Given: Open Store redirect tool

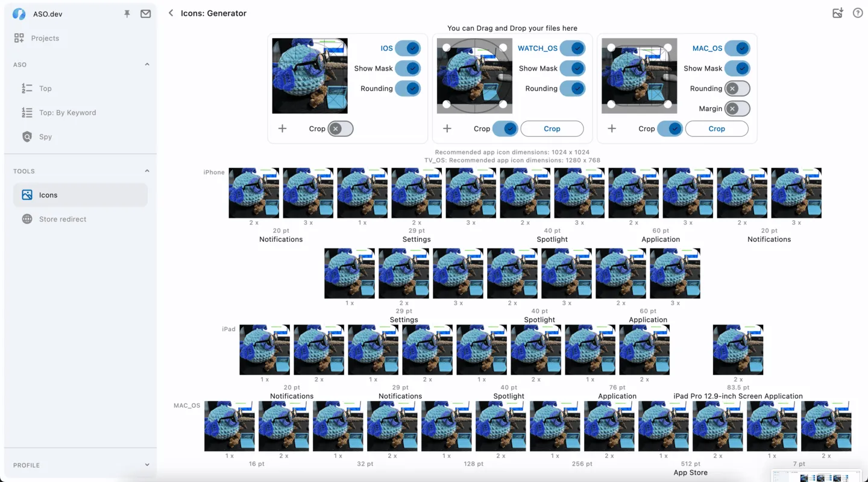Looking at the screenshot, I should click(x=62, y=219).
